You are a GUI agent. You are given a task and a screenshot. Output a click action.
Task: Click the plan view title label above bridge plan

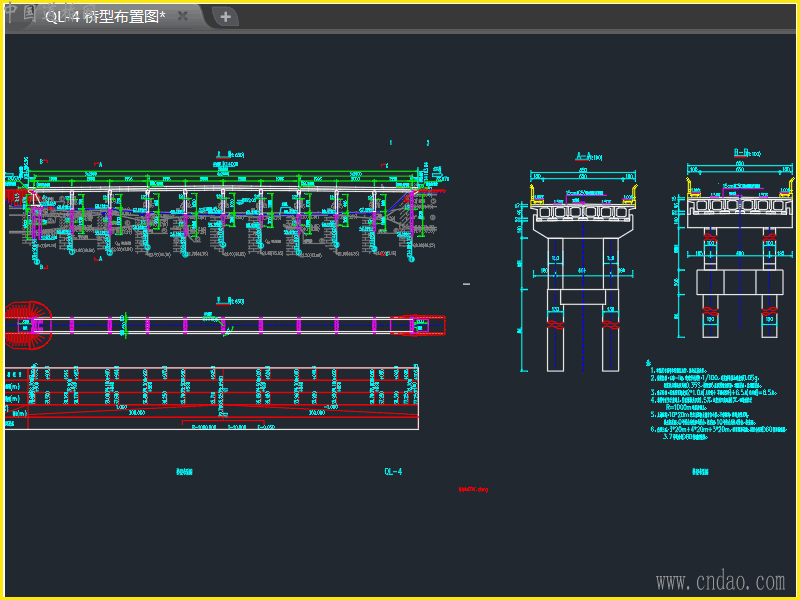(x=230, y=300)
